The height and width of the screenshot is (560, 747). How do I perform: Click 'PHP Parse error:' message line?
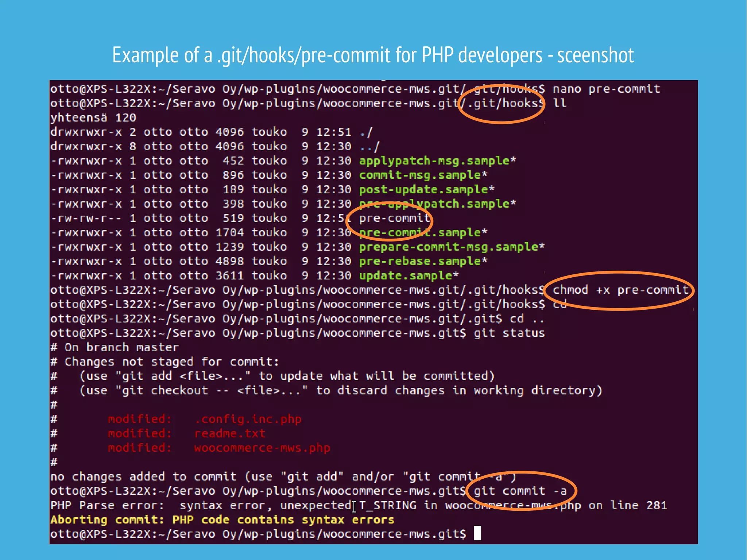click(359, 505)
